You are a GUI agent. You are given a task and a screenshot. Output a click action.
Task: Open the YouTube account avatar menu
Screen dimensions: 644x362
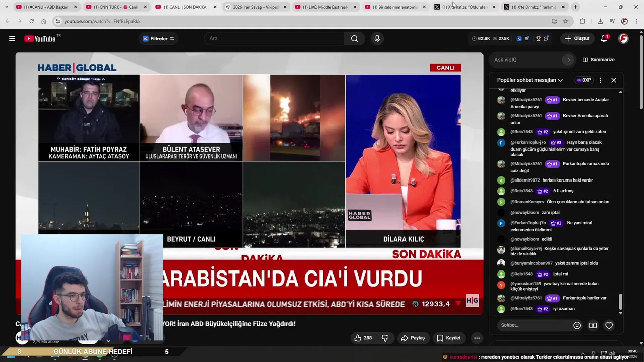pyautogui.click(x=623, y=39)
